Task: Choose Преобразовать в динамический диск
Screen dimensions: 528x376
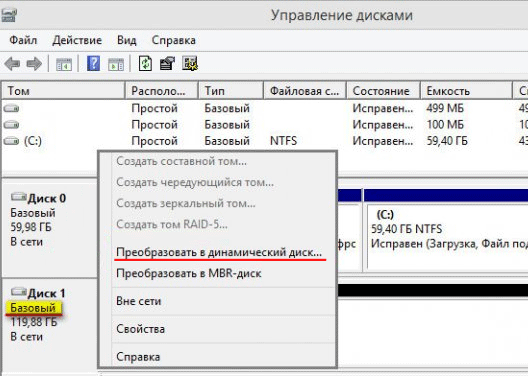Action: [x=219, y=252]
